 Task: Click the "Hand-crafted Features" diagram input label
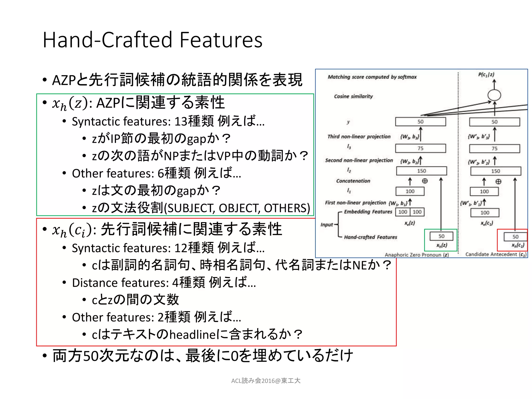tap(370, 237)
